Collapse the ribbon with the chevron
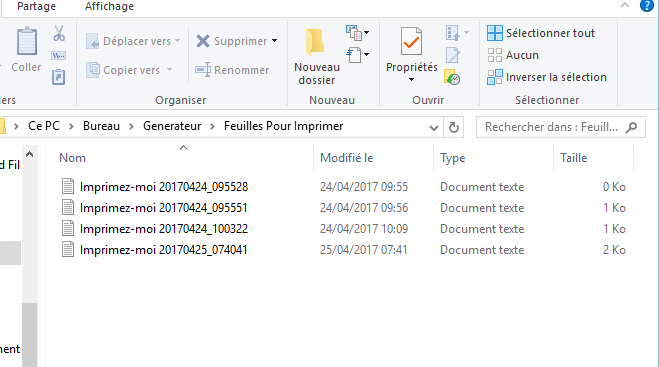The height and width of the screenshot is (367, 659). [x=625, y=5]
